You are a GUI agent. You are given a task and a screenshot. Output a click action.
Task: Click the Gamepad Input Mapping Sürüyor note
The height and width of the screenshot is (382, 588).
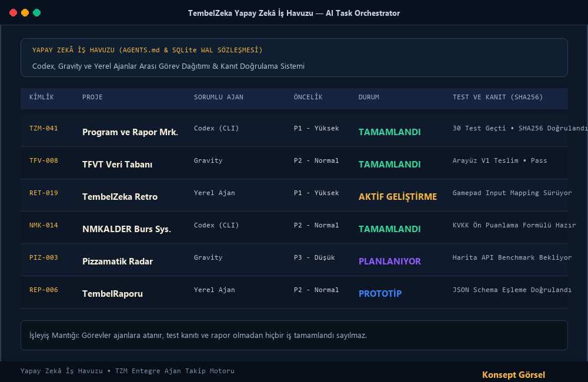coord(512,193)
